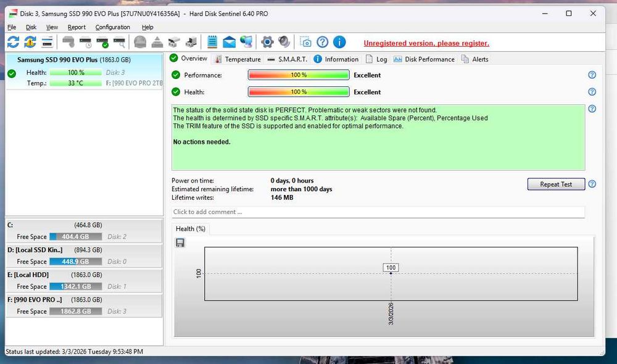
Task: Click the disk with clock toolbar icon
Action: tap(85, 42)
